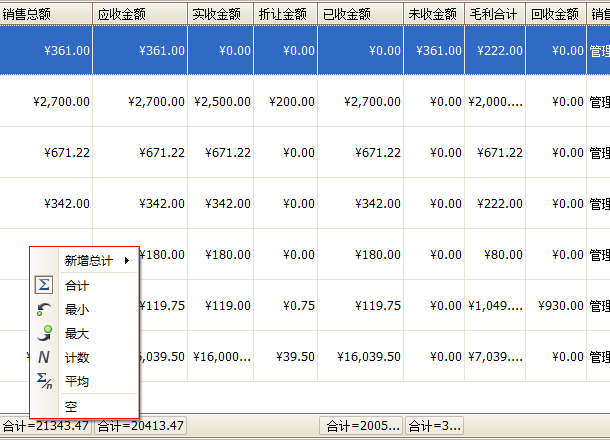Sort by the 销售总额 column header
Image resolution: width=610 pixels, height=440 pixels.
[x=46, y=14]
